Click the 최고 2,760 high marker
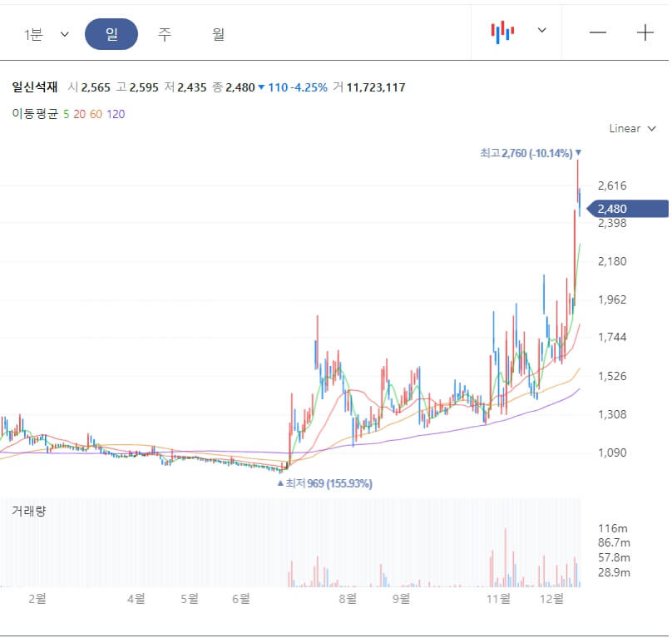The width and height of the screenshot is (672, 638). click(530, 153)
